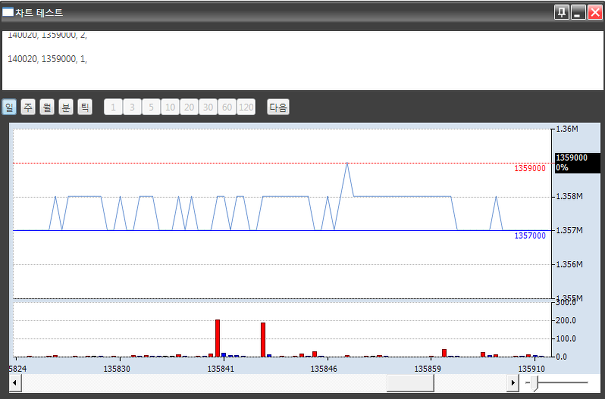
Task: Click the 135910 time axis label
Action: pyautogui.click(x=532, y=369)
